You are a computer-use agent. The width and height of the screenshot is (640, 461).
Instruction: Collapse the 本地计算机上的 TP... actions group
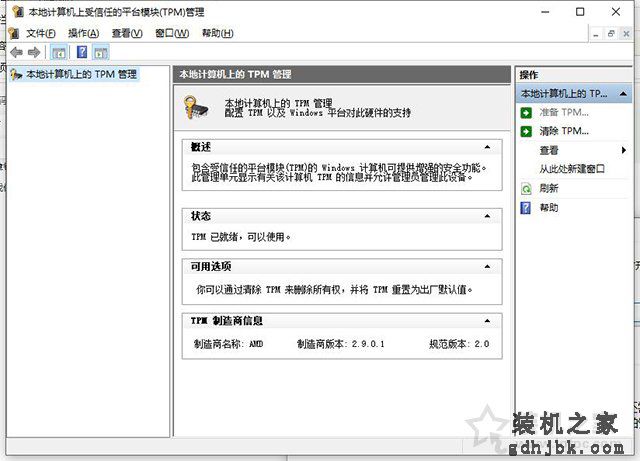click(623, 94)
